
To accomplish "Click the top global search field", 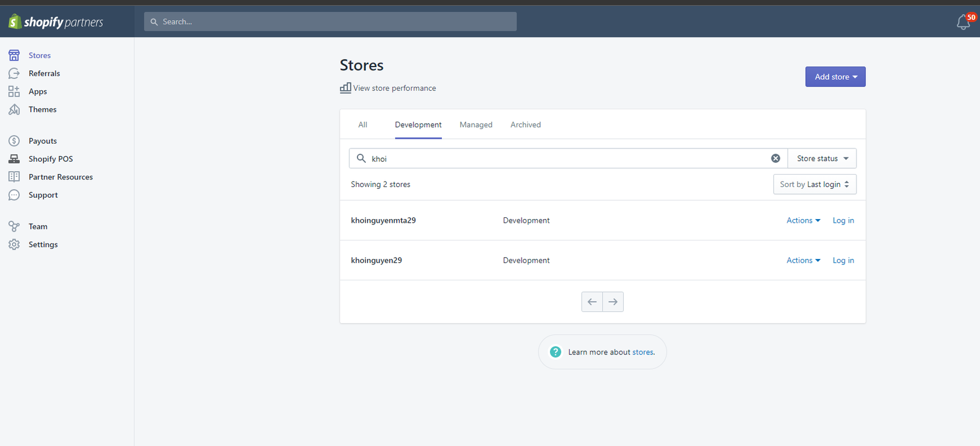I will [330, 22].
